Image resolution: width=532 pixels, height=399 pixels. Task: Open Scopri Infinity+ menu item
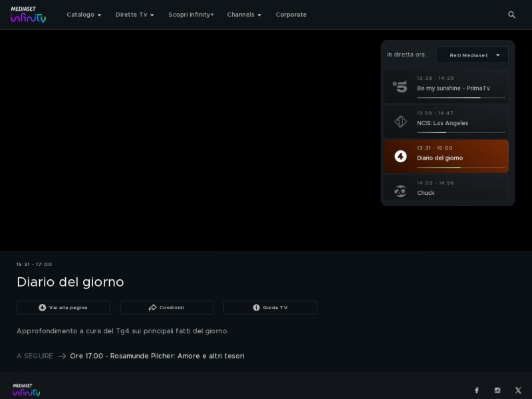(x=191, y=15)
